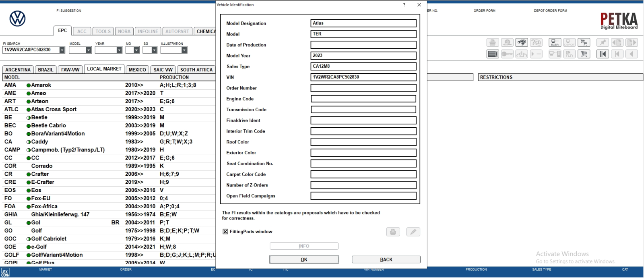This screenshot has width=644, height=278.
Task: Click the Sales Type field showing CA12M8
Action: click(363, 66)
